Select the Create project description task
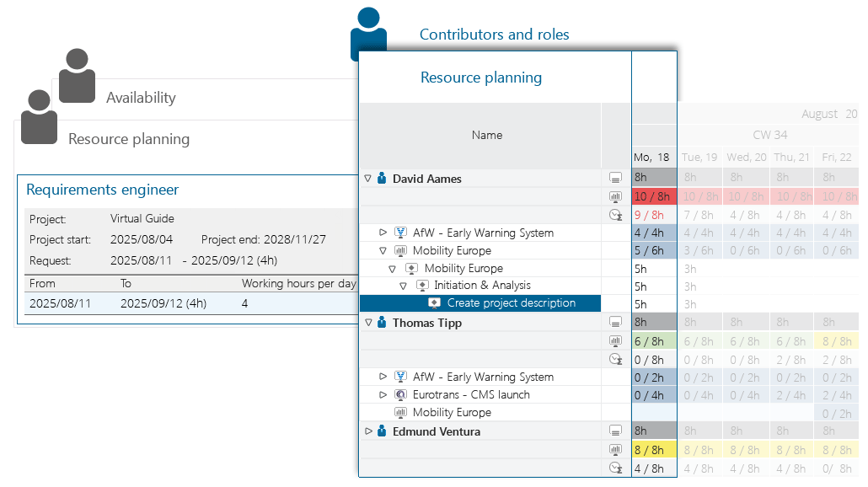 tap(511, 303)
